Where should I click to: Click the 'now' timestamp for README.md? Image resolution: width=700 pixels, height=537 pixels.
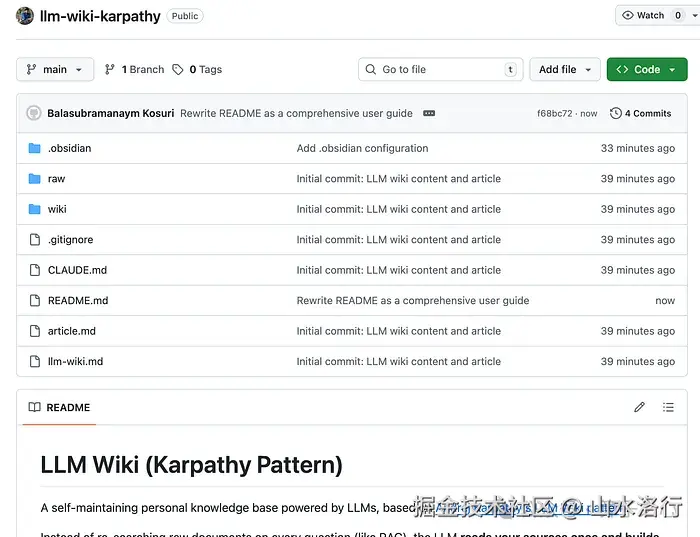(665, 300)
